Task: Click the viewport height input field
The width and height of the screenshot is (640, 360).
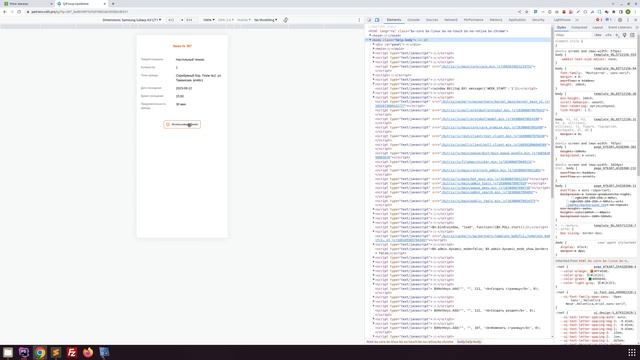Action: click(189, 20)
